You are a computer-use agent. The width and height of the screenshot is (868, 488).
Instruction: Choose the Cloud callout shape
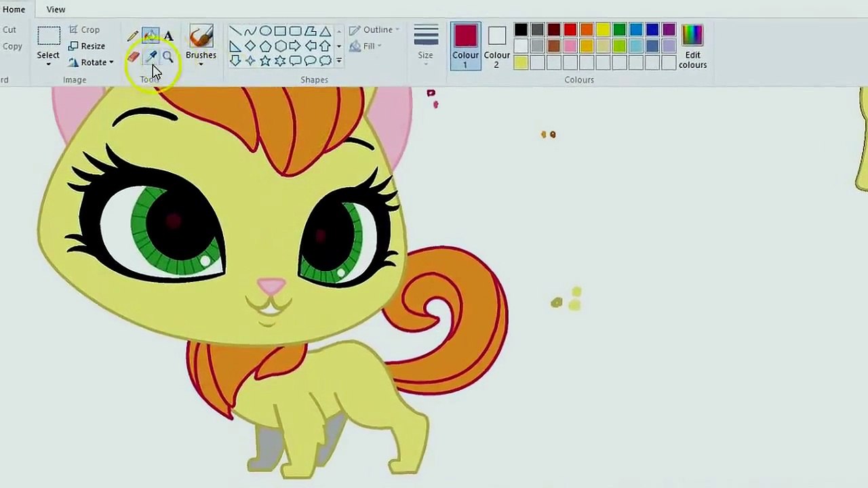325,61
